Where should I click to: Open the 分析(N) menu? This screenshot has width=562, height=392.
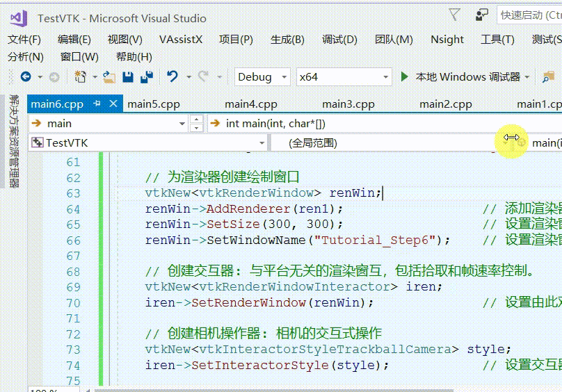[x=26, y=56]
